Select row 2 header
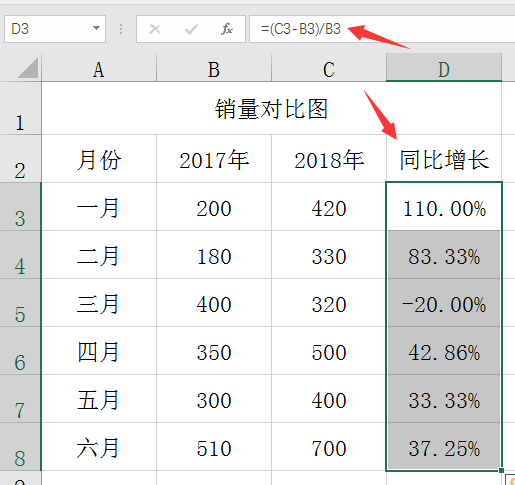 tap(20, 159)
